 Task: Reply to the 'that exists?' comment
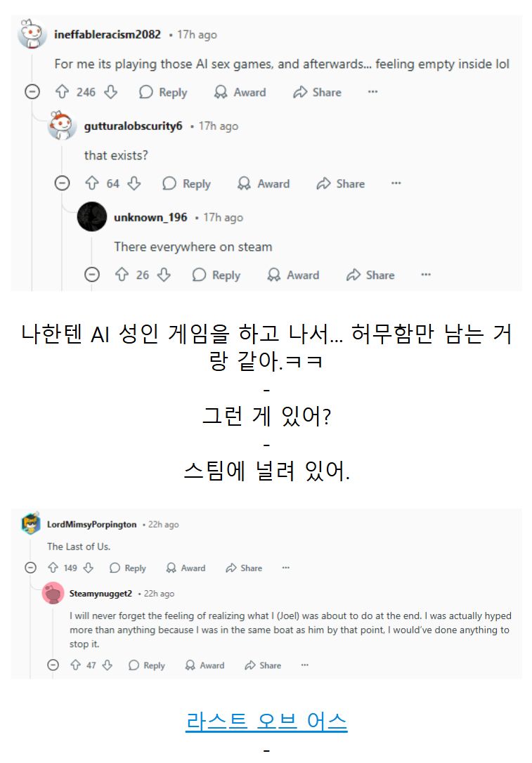[x=187, y=183]
